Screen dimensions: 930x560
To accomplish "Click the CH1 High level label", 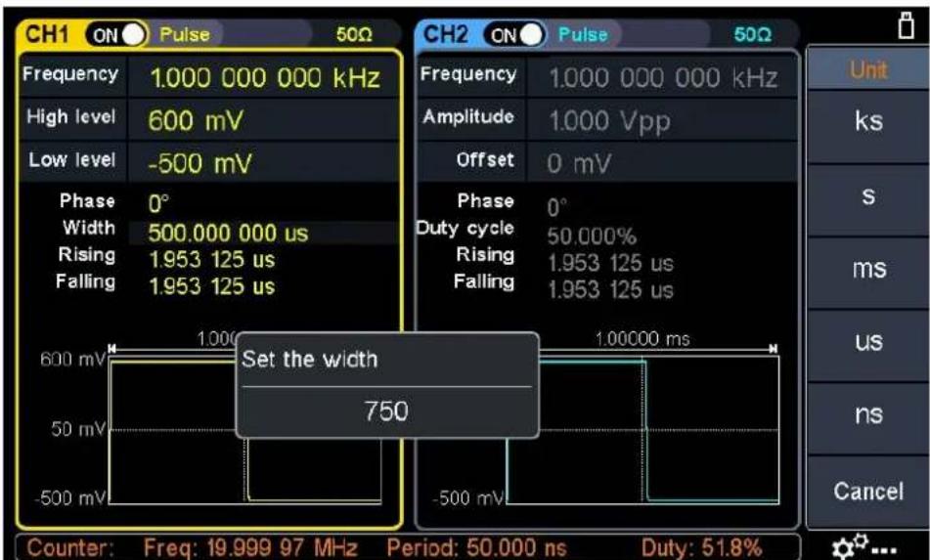I will click(70, 116).
